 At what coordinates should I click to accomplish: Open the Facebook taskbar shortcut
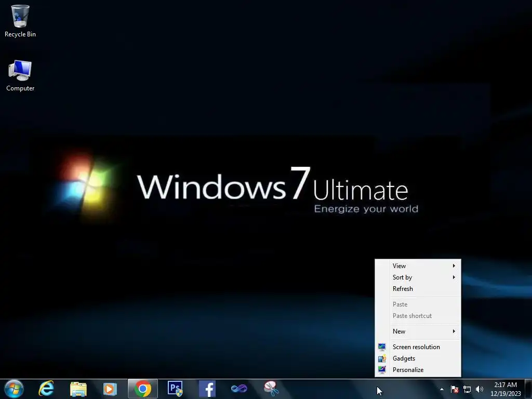click(207, 389)
